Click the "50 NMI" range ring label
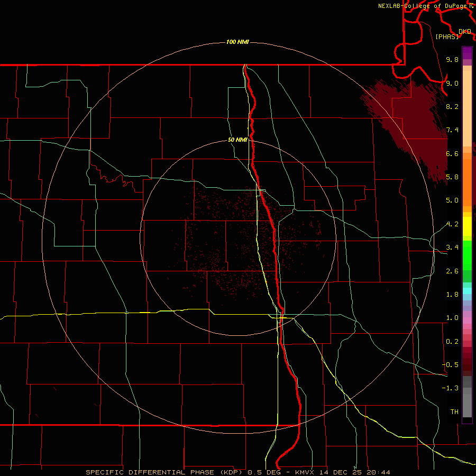 237,140
